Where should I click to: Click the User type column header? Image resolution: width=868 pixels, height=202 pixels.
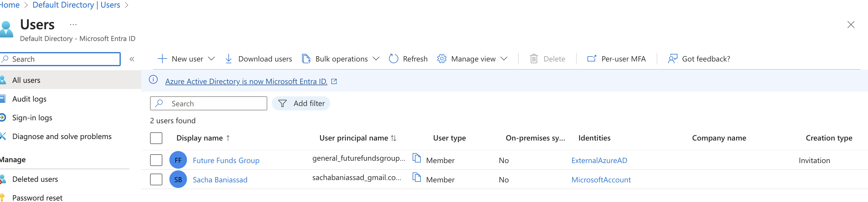point(449,138)
